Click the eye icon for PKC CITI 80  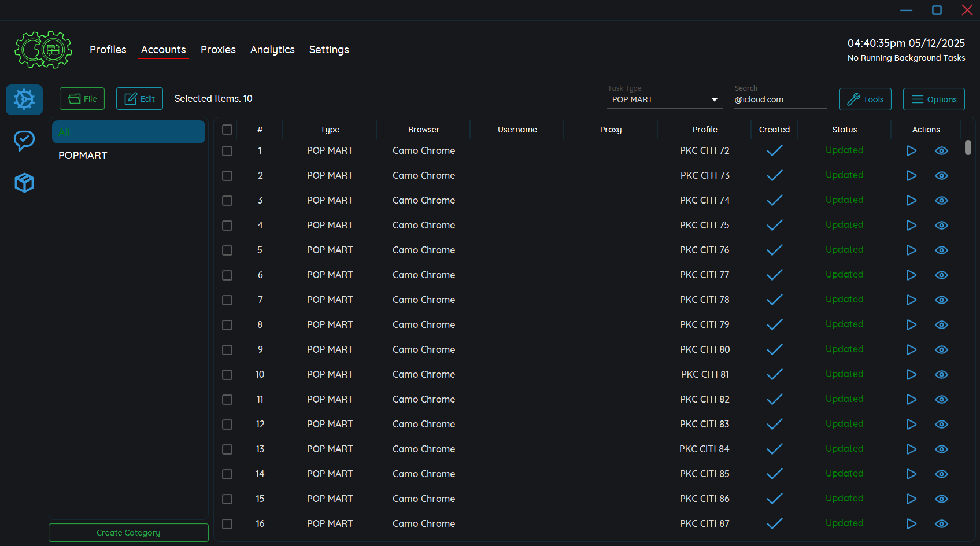941,349
